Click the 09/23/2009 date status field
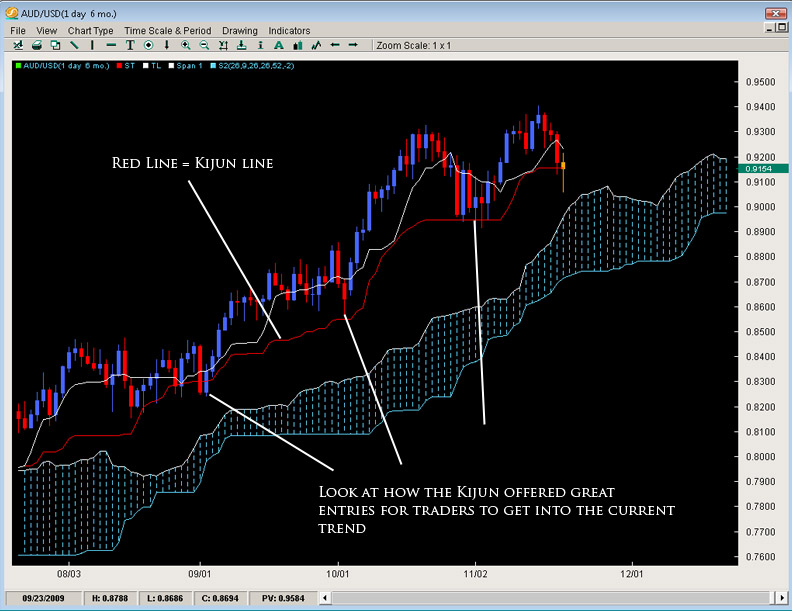Image resolution: width=792 pixels, height=612 pixels. 43,598
